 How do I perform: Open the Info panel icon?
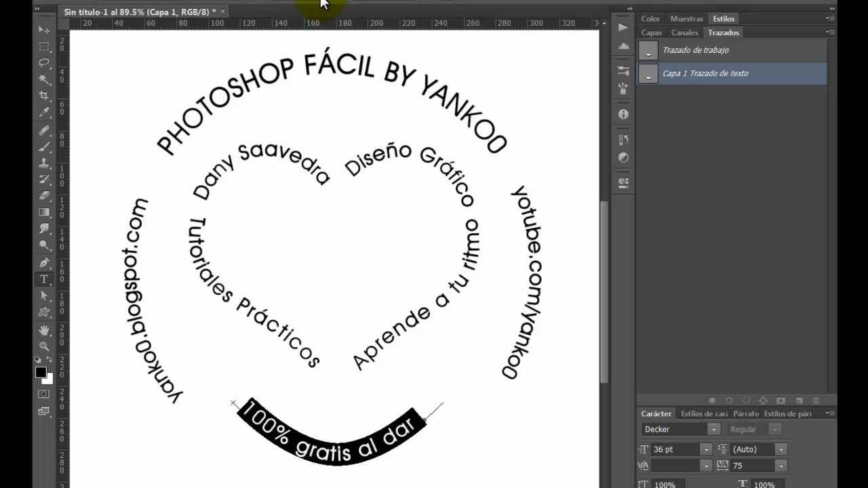(623, 114)
